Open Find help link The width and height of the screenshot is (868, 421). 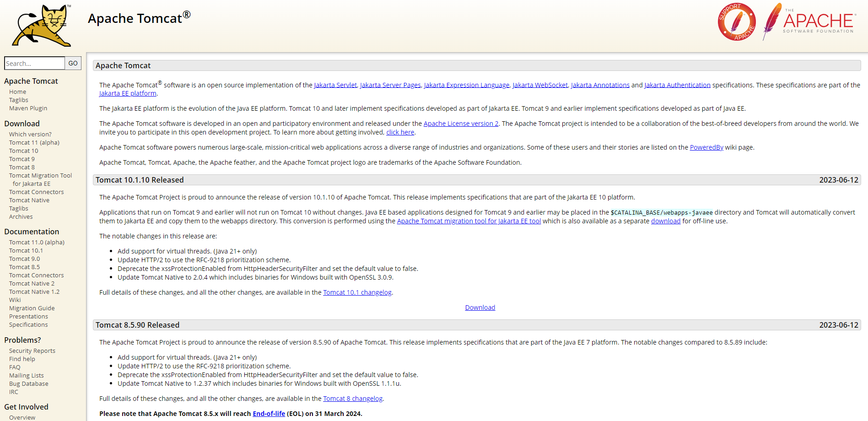[x=22, y=359]
